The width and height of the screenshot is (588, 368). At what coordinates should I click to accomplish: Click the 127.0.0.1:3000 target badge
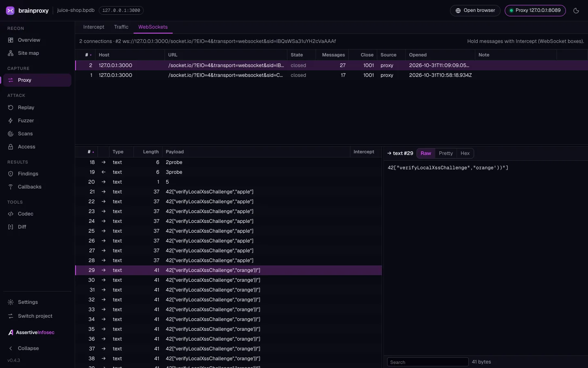pyautogui.click(x=121, y=11)
